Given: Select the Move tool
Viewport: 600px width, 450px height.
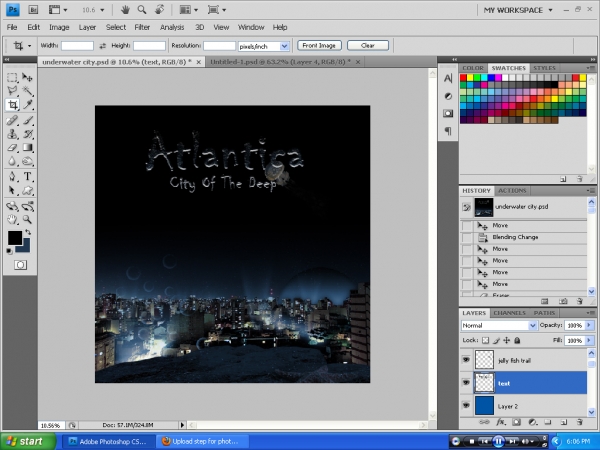Looking at the screenshot, I should [x=27, y=78].
